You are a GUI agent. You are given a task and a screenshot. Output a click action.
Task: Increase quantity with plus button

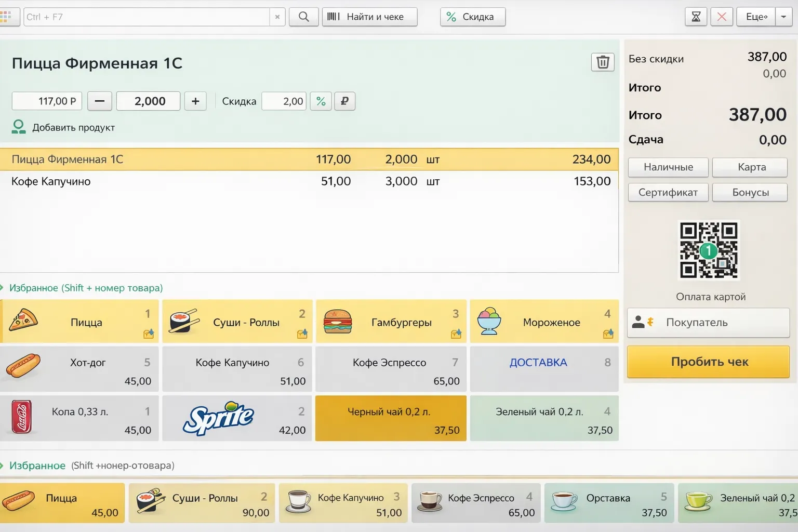pos(195,101)
